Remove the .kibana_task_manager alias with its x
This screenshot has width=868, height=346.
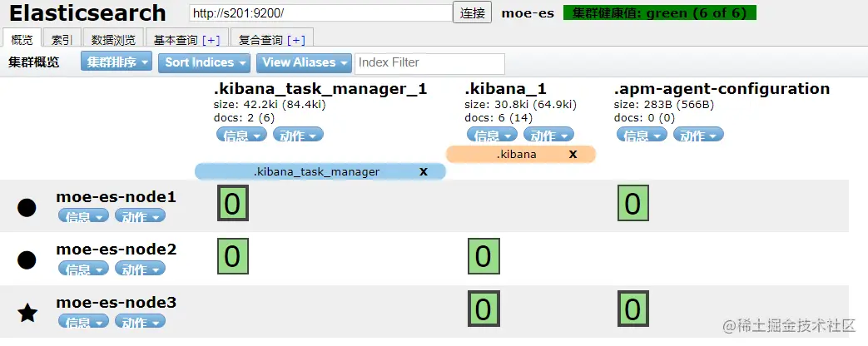coord(424,171)
